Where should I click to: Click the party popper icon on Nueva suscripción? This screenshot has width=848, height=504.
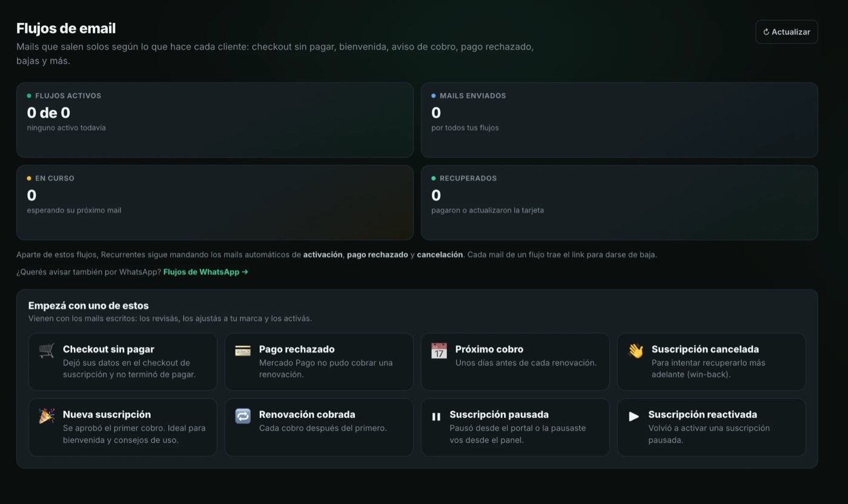[47, 416]
